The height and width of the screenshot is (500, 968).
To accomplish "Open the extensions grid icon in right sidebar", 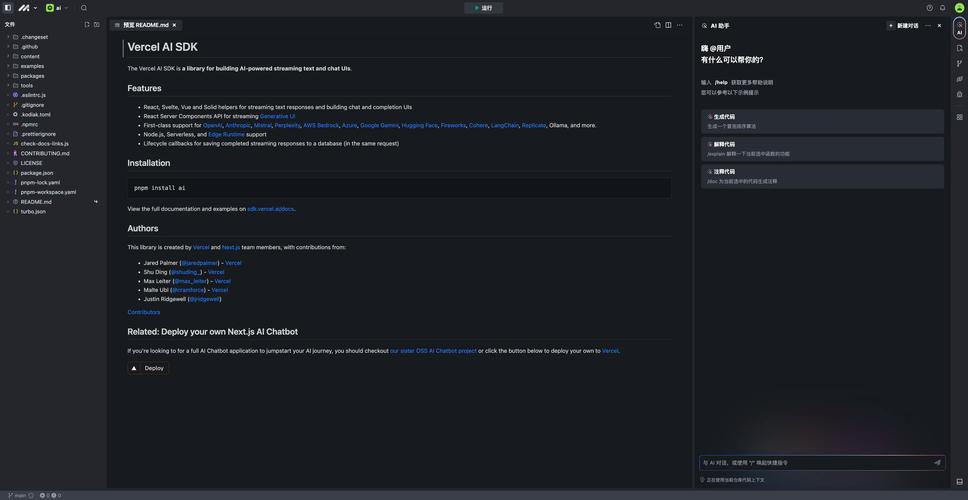I will 959,117.
